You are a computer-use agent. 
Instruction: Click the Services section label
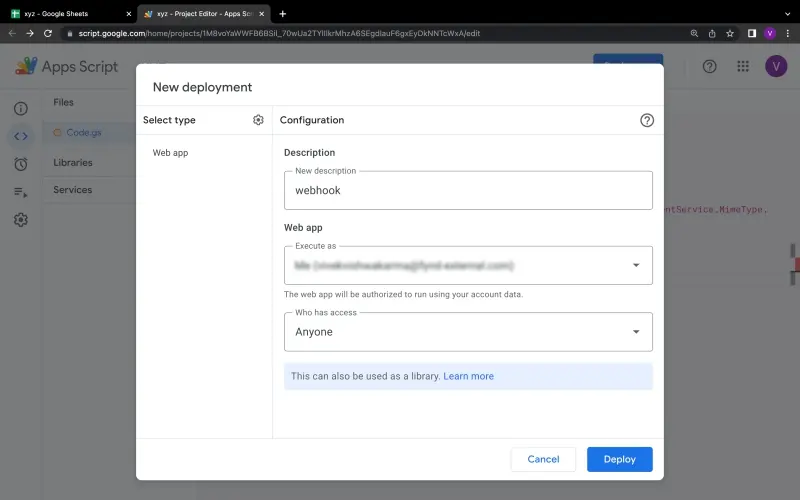tap(72, 189)
